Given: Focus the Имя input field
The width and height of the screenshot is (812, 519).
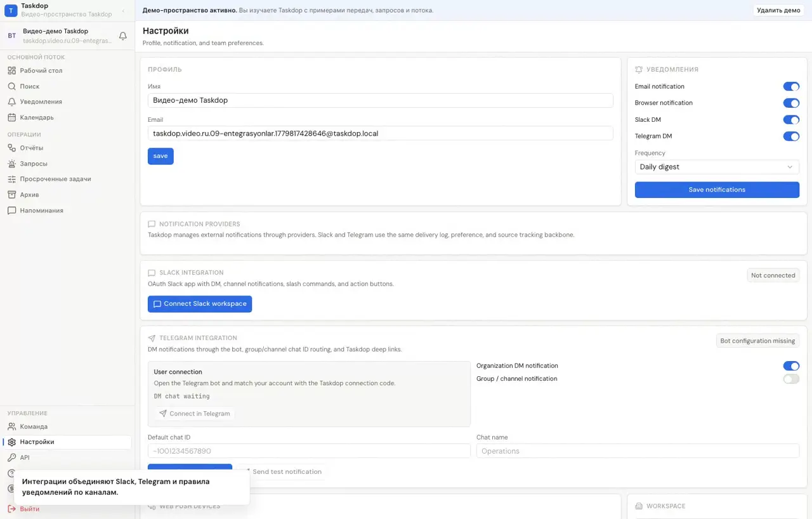Looking at the screenshot, I should pyautogui.click(x=381, y=100).
